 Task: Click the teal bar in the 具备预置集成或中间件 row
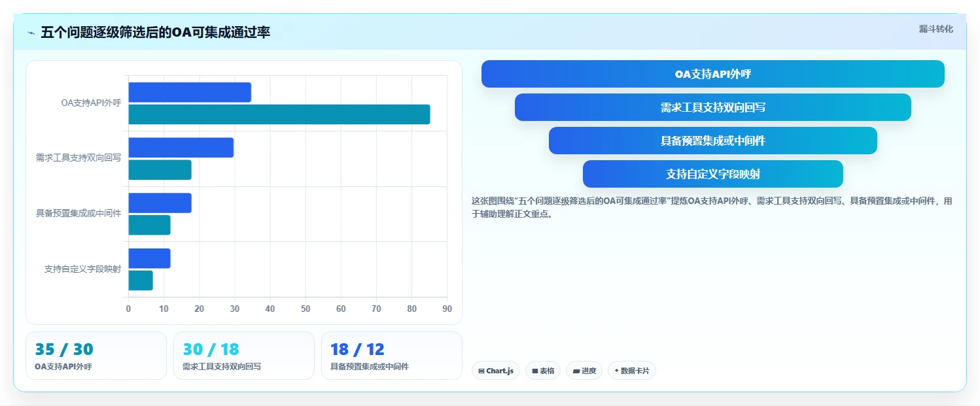pos(149,225)
